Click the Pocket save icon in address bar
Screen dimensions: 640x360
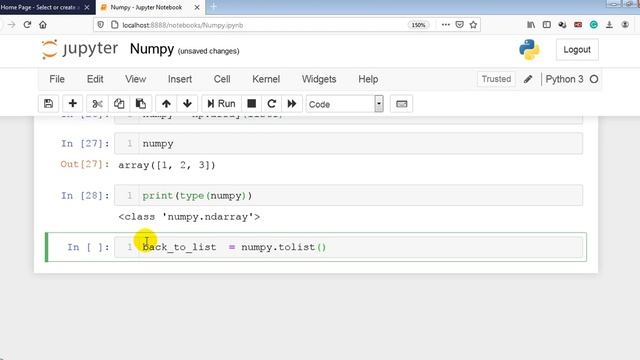click(x=460, y=24)
